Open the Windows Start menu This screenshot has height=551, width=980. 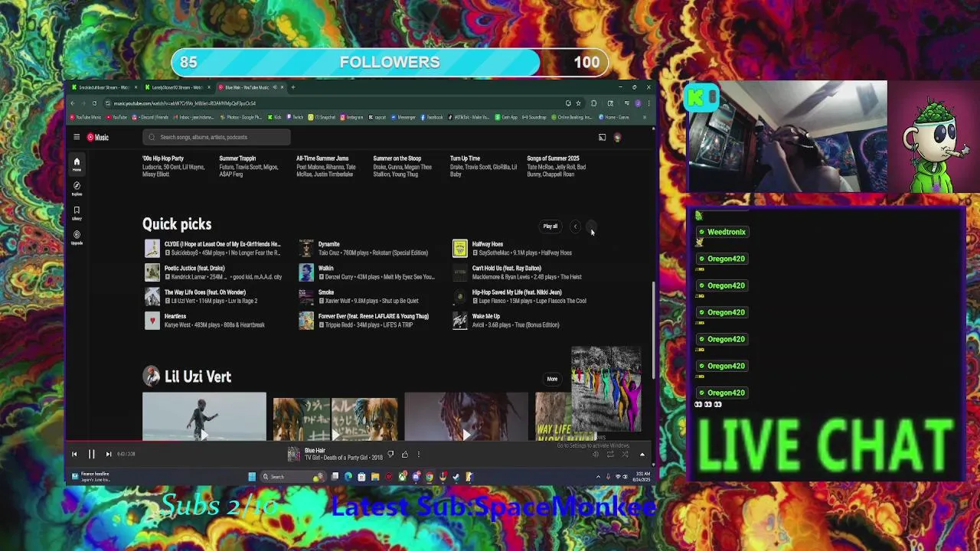(251, 477)
